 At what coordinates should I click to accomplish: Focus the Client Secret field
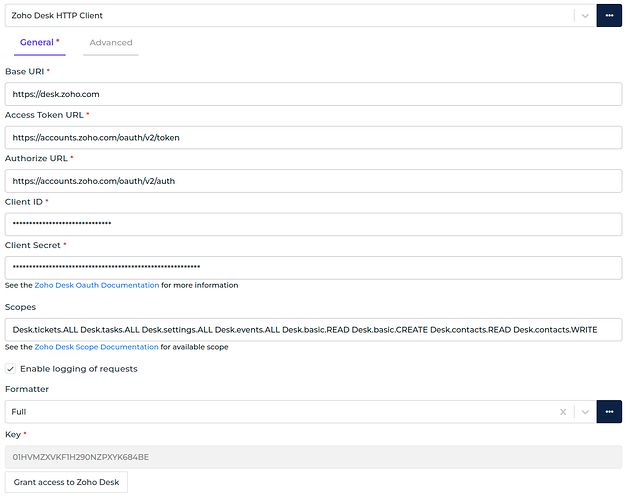point(313,268)
